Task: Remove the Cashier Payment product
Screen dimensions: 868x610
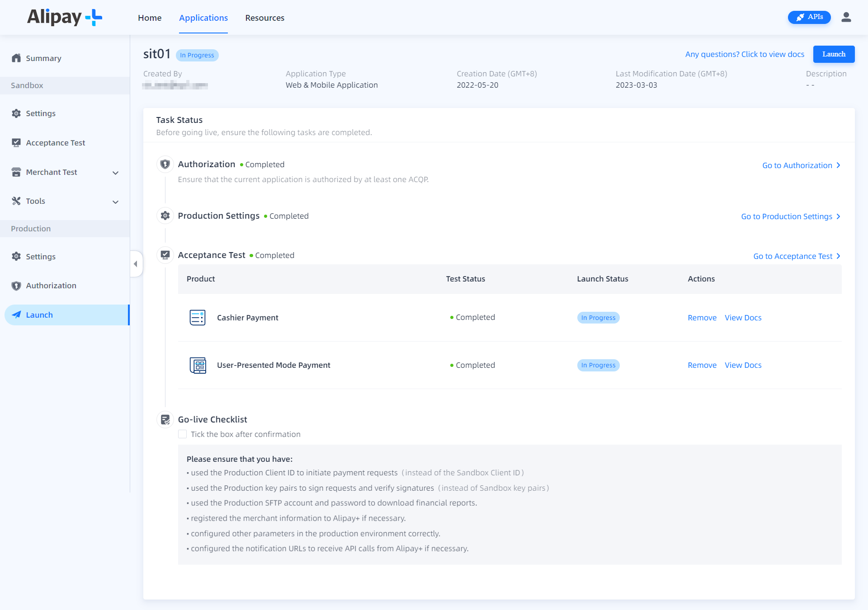Action: [x=702, y=317]
